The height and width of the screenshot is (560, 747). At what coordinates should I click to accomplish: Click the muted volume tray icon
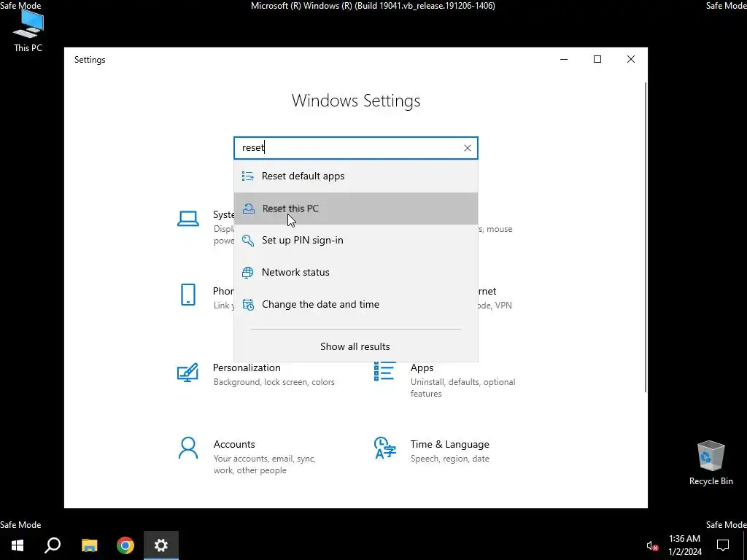[652, 545]
